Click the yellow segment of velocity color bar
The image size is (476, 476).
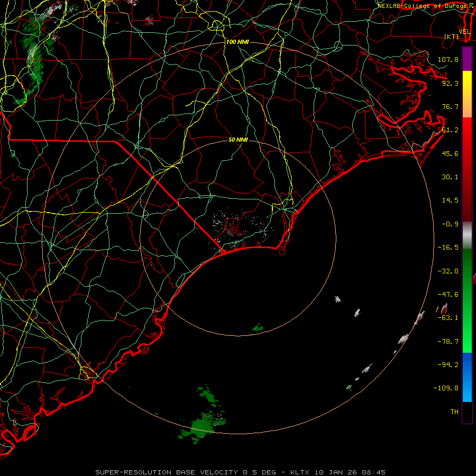tap(467, 94)
